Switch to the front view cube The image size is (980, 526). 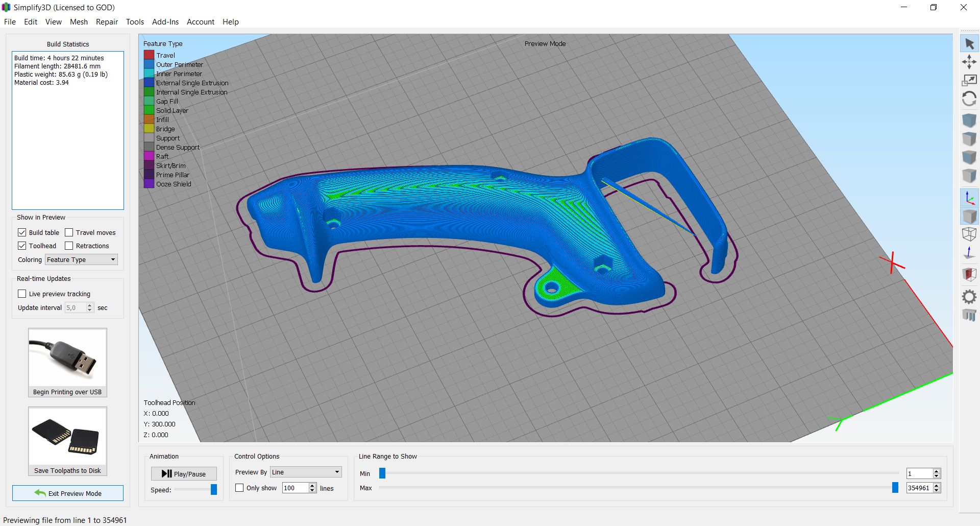(969, 157)
